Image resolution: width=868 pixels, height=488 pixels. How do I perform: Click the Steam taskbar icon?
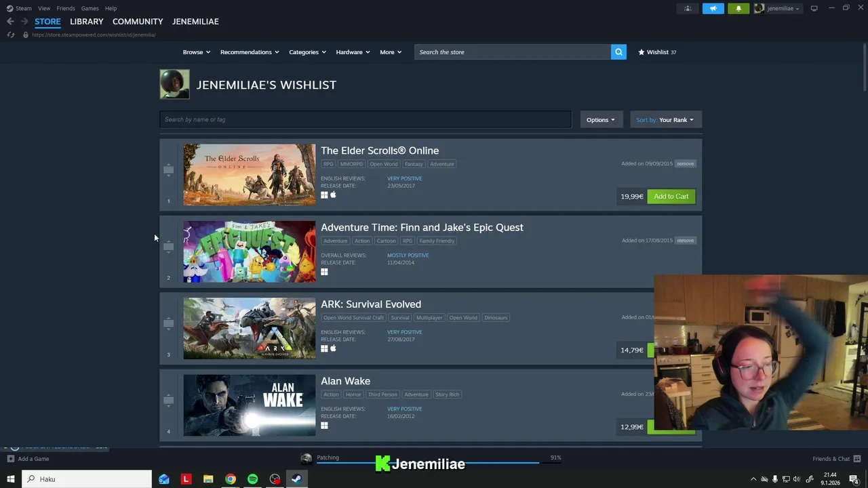click(296, 479)
